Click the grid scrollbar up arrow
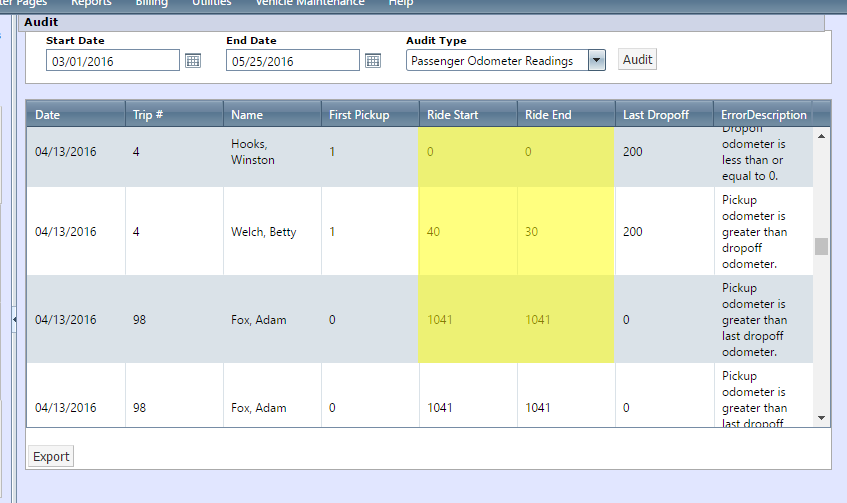Image resolution: width=847 pixels, height=503 pixels. point(822,136)
